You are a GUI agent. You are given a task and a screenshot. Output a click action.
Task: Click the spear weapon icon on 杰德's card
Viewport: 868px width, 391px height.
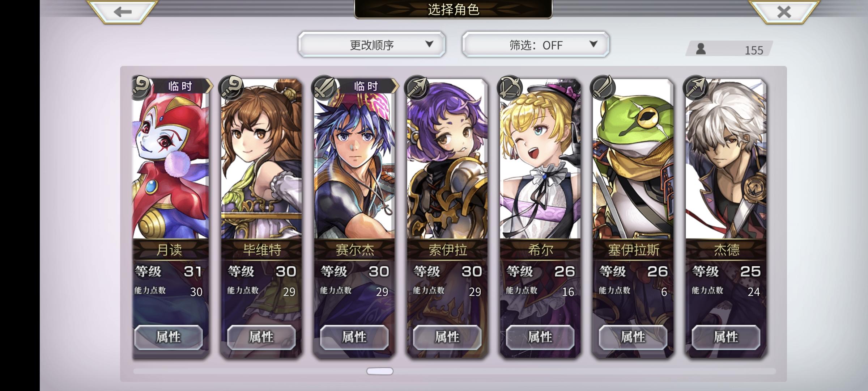coord(696,88)
